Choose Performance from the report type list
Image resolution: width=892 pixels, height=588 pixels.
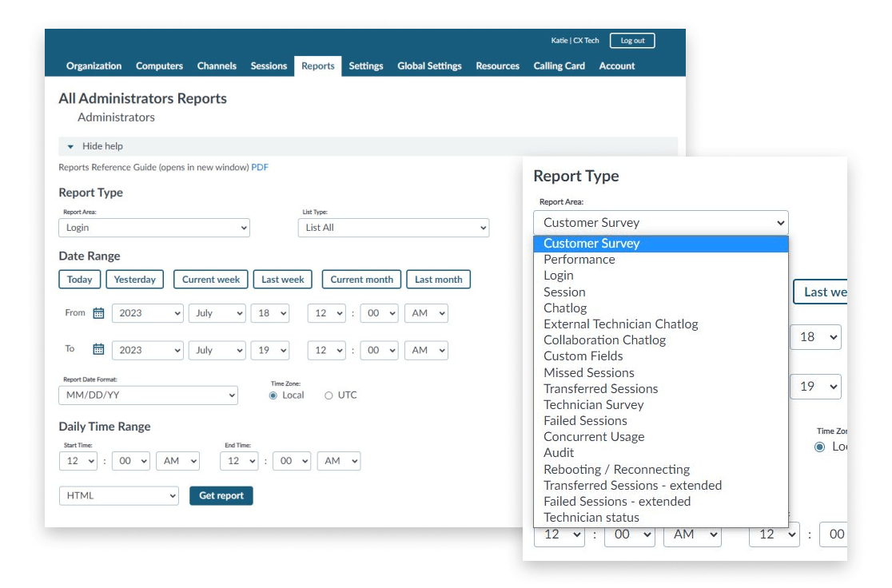pos(579,259)
